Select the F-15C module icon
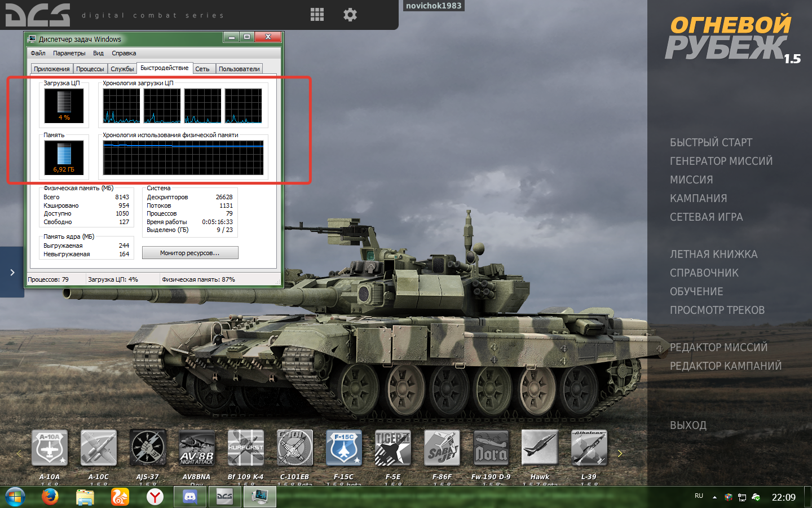This screenshot has height=508, width=812. coord(344,448)
